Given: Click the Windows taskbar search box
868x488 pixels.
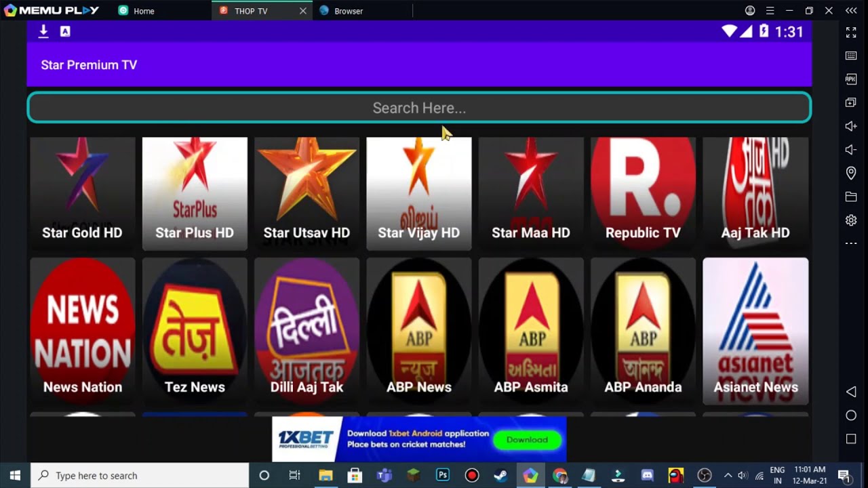Looking at the screenshot, I should click(141, 475).
